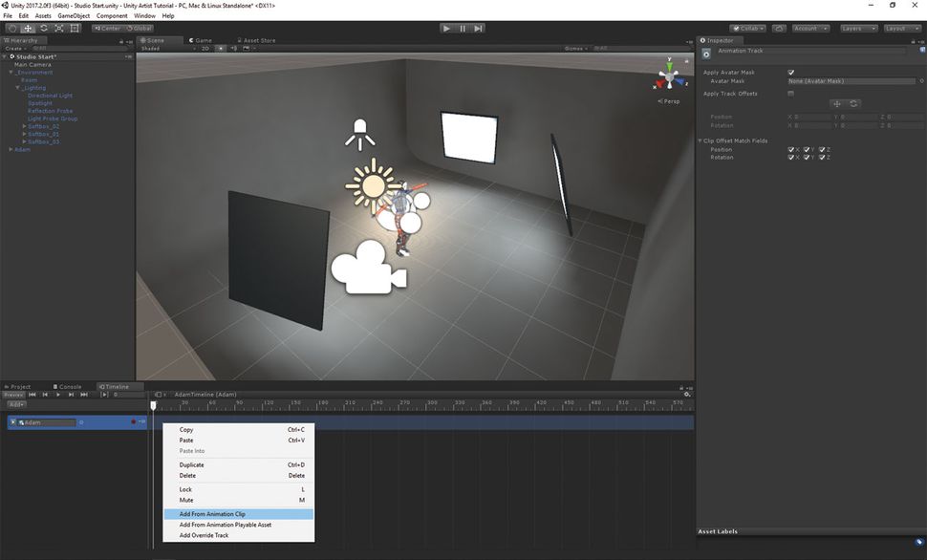Image resolution: width=927 pixels, height=560 pixels.
Task: Click the Play button in the top toolbar
Action: pyautogui.click(x=446, y=28)
